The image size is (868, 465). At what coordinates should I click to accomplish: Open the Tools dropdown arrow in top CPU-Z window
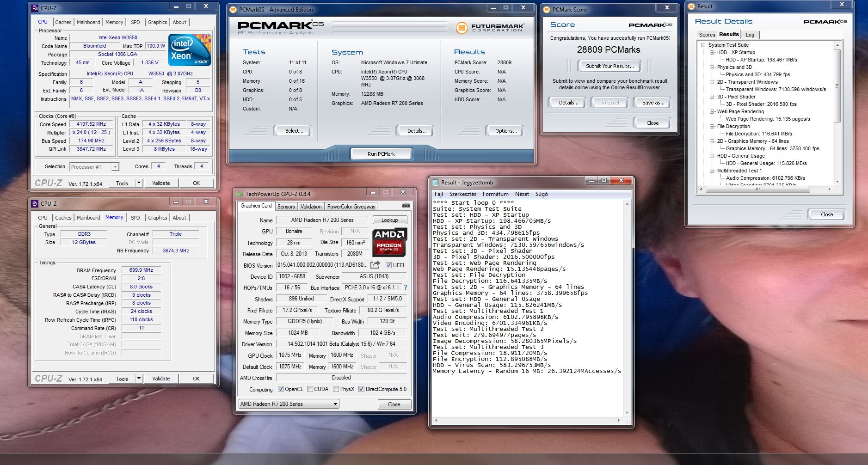tap(138, 183)
